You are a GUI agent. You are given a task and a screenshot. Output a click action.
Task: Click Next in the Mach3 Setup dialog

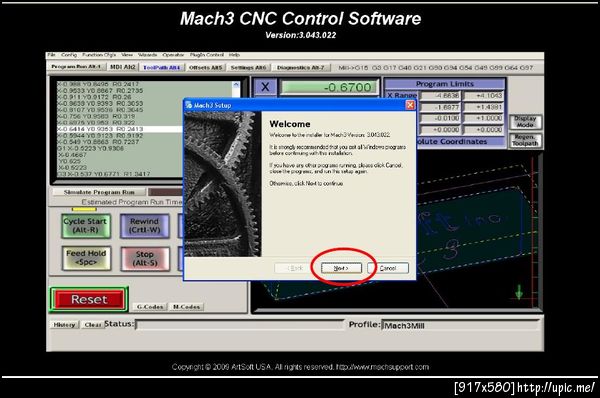[341, 268]
